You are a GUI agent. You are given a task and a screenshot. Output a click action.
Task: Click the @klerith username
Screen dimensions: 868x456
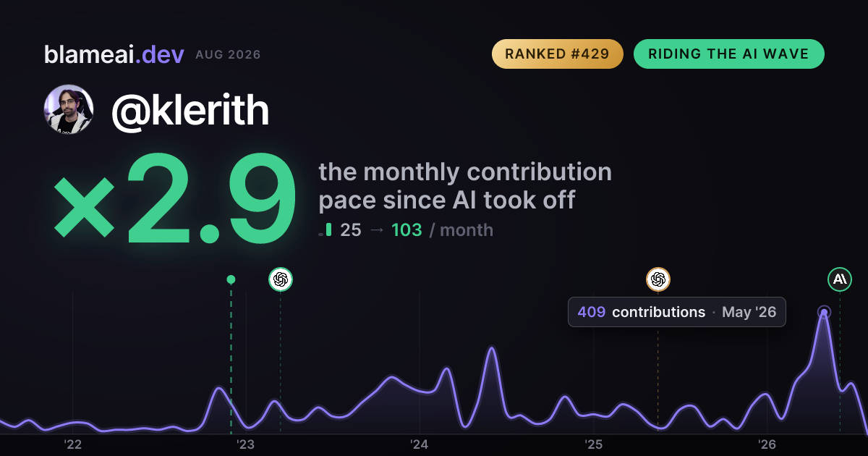click(x=190, y=111)
